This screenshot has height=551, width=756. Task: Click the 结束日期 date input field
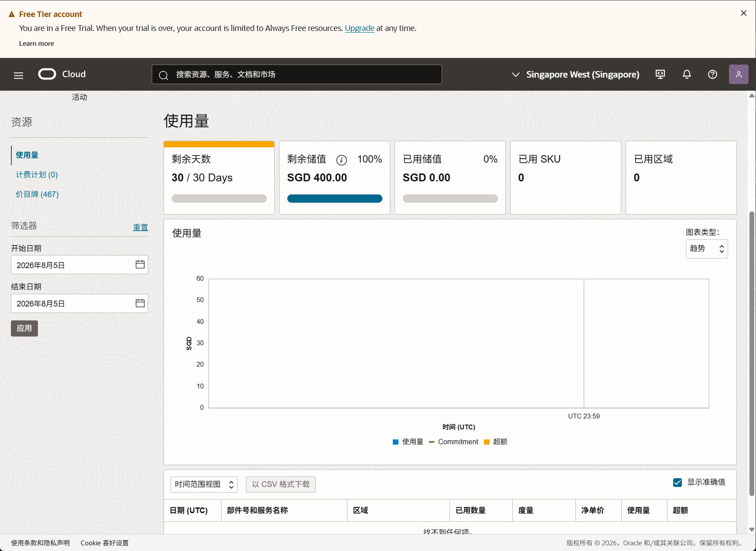coord(79,303)
